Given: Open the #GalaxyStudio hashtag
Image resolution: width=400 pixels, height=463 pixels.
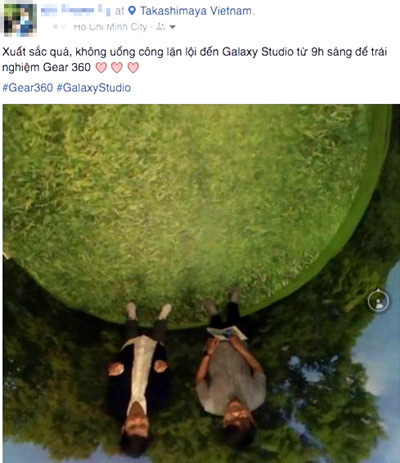Looking at the screenshot, I should tap(94, 88).
